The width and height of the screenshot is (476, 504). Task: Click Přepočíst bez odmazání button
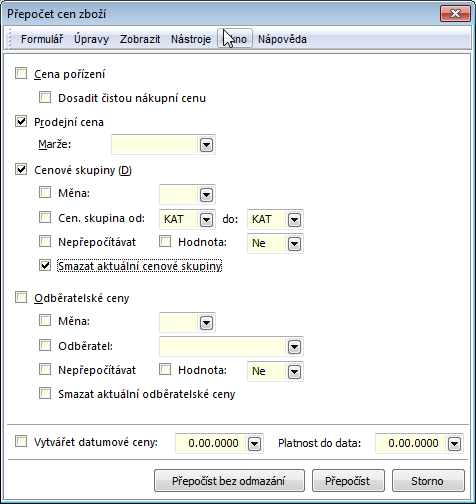(229, 481)
